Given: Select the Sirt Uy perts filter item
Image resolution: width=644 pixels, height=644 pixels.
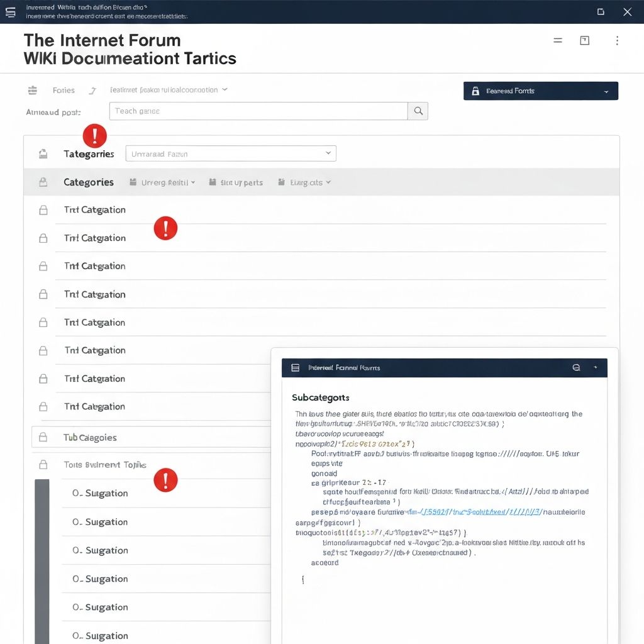Looking at the screenshot, I should [x=236, y=182].
